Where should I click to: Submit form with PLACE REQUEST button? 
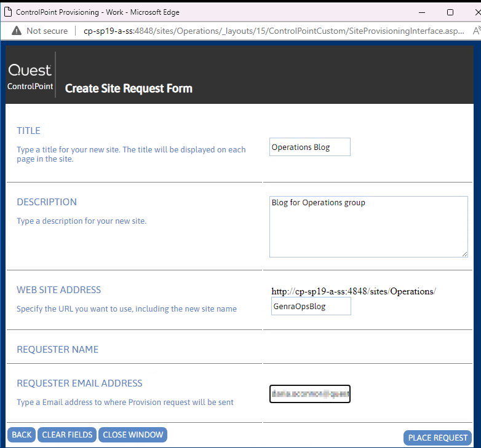(x=438, y=438)
